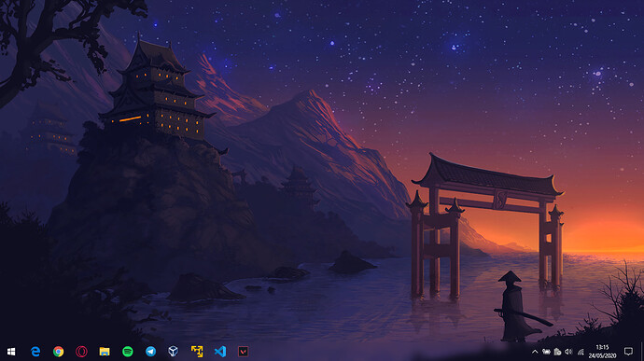Open the clock showing 13:15
Screen dimensions: 644x361
pyautogui.click(x=602, y=352)
